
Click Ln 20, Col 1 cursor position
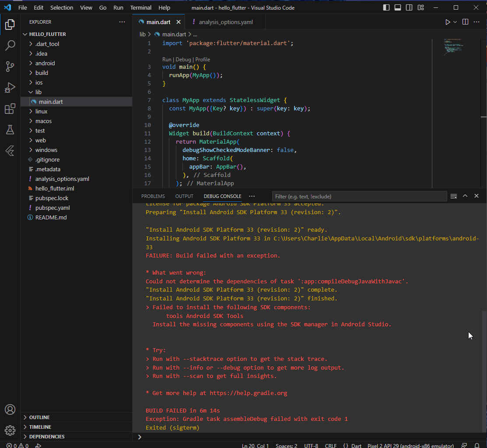(x=255, y=445)
